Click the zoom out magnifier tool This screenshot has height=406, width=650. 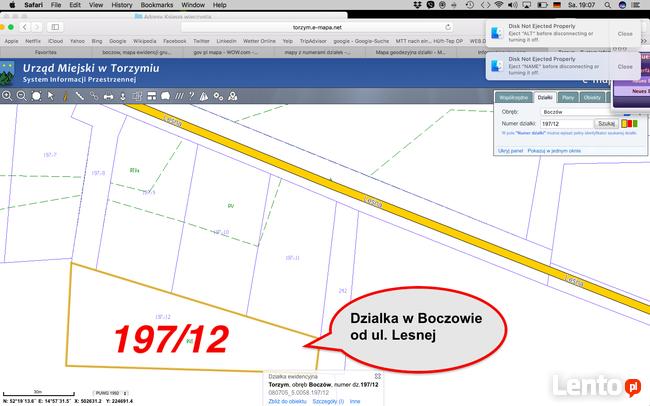21,96
